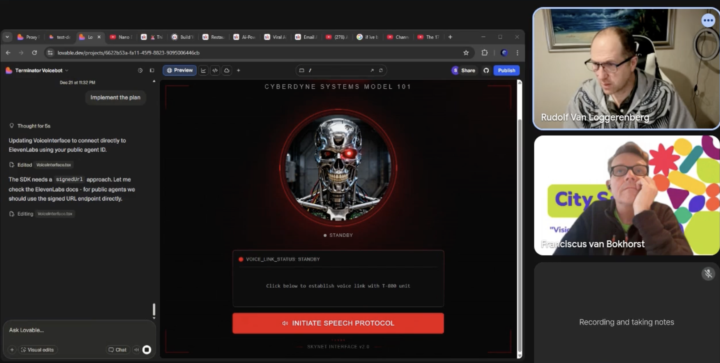Image resolution: width=720 pixels, height=363 pixels.
Task: Select the 'Implement the plan' message bubble
Action: click(115, 97)
